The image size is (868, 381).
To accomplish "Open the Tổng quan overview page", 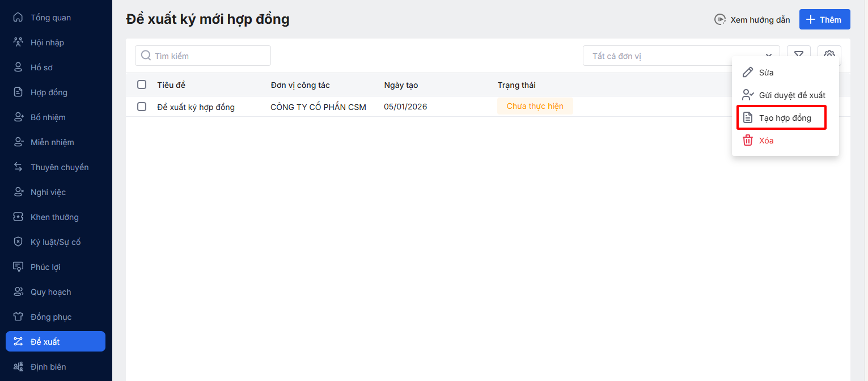I will click(50, 18).
